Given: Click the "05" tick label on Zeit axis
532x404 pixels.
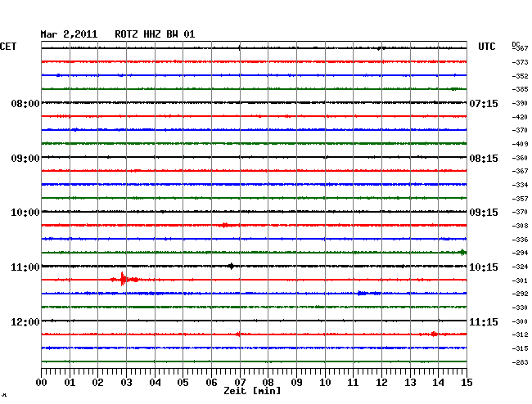Looking at the screenshot, I should pos(183,383).
